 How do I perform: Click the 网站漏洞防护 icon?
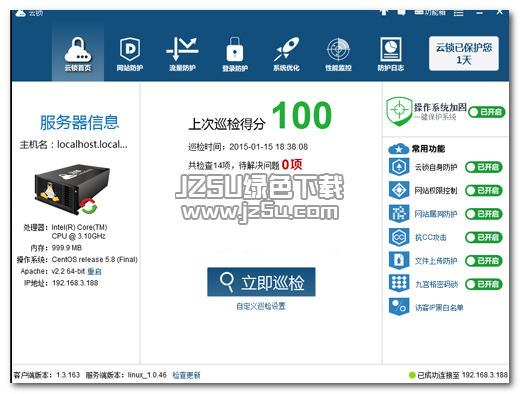[x=399, y=214]
